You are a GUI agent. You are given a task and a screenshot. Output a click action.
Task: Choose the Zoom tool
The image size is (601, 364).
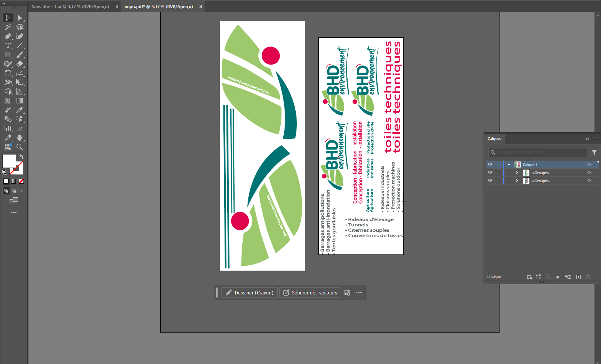click(x=20, y=147)
